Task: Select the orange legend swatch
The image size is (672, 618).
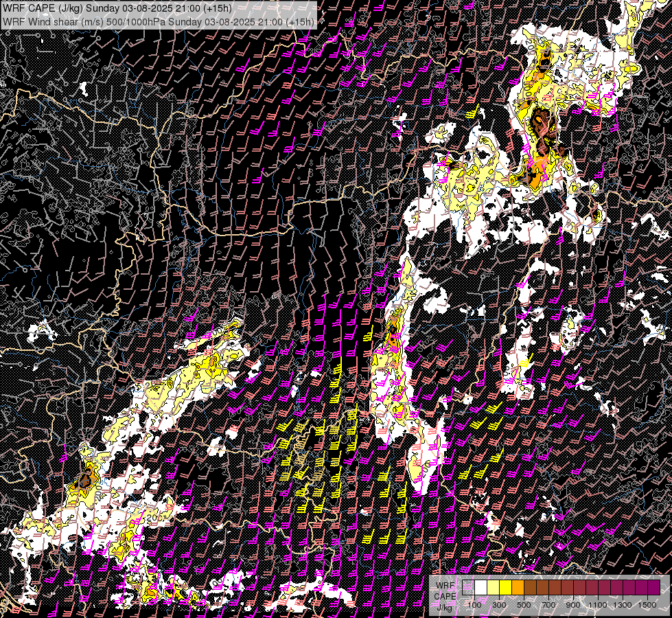Action: (x=518, y=588)
